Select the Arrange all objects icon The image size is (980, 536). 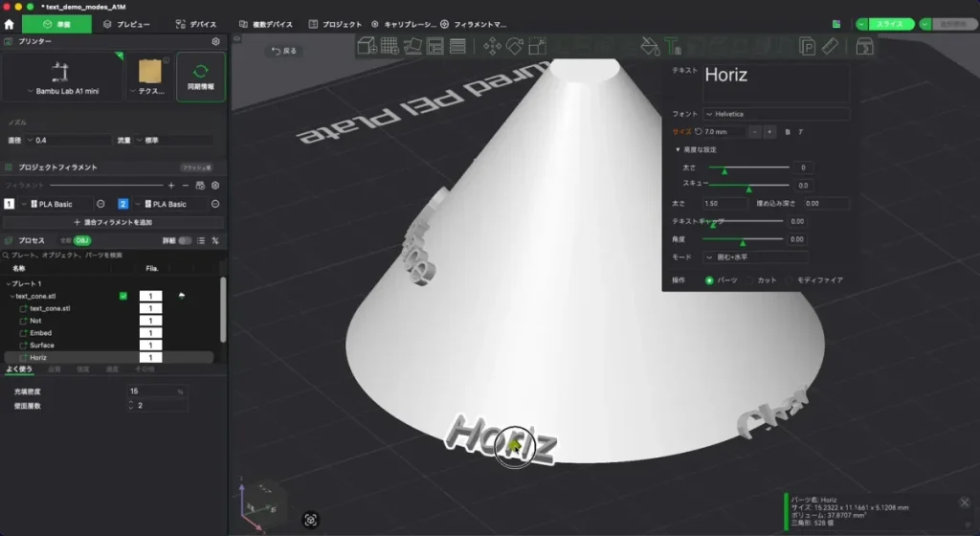[x=435, y=46]
